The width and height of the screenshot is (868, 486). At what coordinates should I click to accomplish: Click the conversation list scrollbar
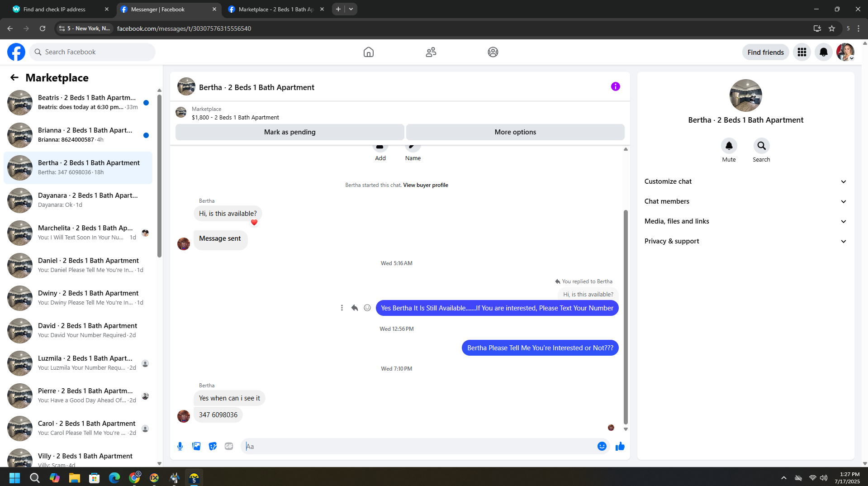coord(159,176)
